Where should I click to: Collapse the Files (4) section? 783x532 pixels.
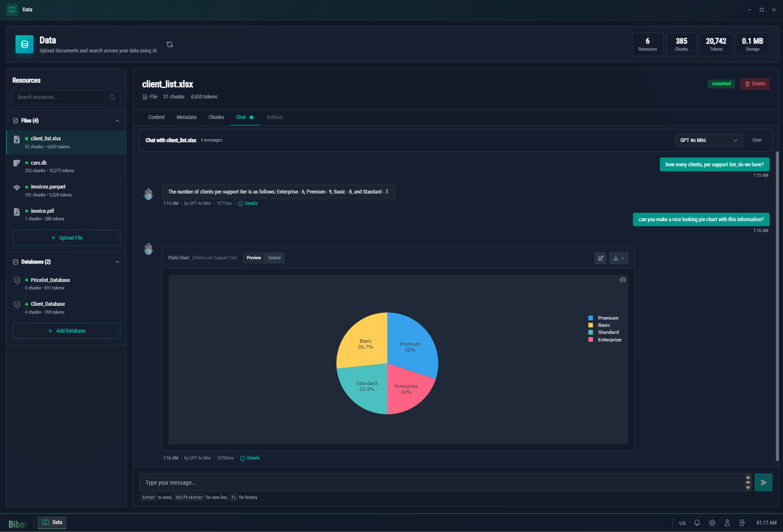tap(117, 120)
